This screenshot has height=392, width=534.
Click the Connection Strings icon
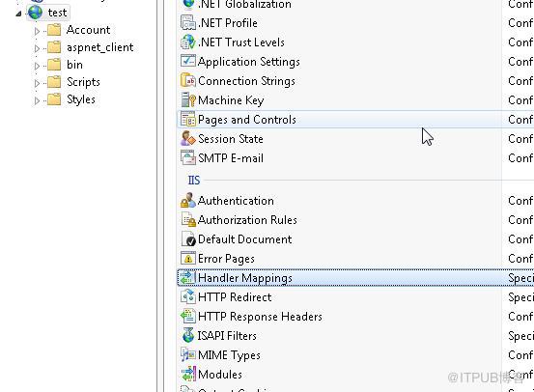tap(188, 81)
